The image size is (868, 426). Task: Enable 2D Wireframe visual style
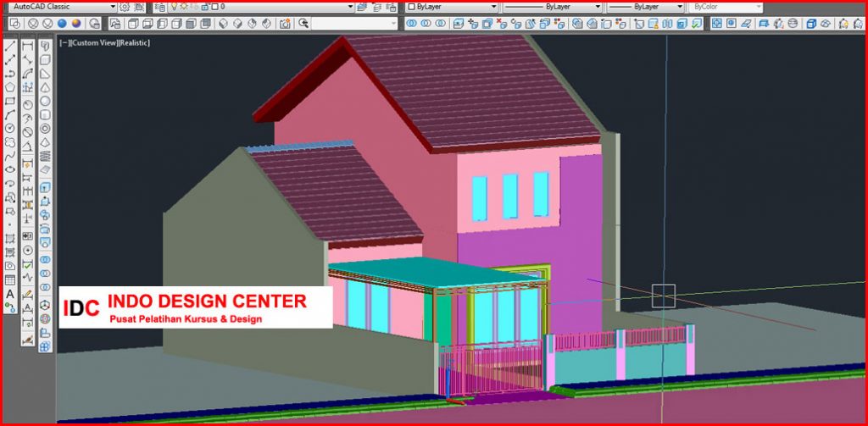[x=15, y=23]
